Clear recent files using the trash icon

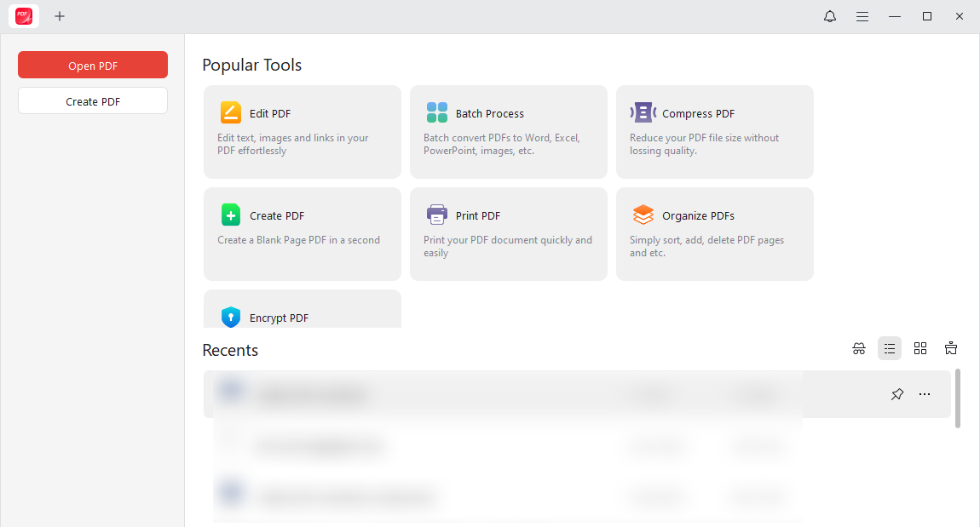(950, 348)
